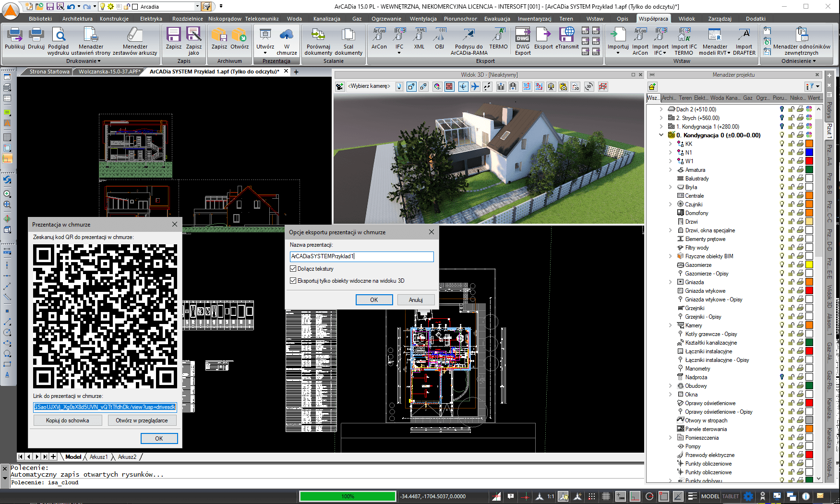This screenshot has height=504, width=840.
Task: Click Anuluj in export options dialog
Action: tap(416, 300)
